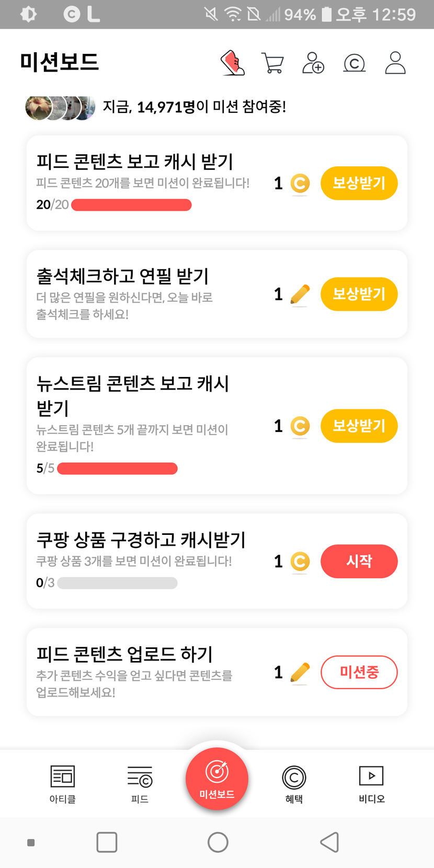Open Android recent apps square button
This screenshot has height=868, width=434.
[107, 842]
